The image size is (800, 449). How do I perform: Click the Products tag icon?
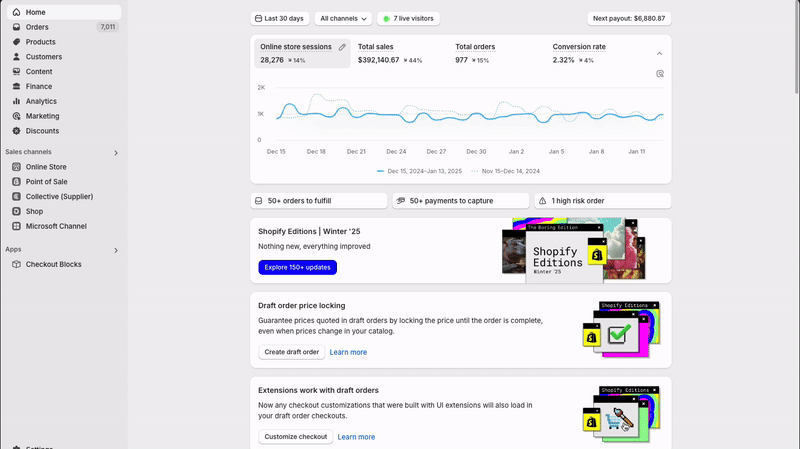(x=16, y=42)
